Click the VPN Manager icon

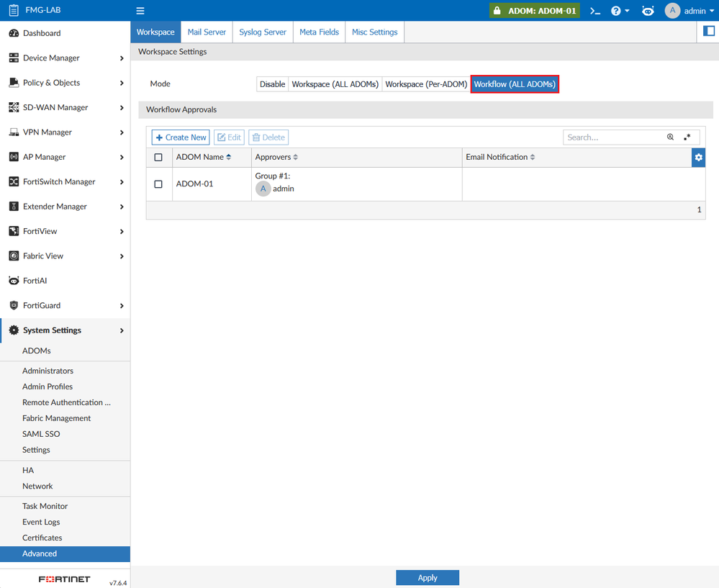coord(14,132)
